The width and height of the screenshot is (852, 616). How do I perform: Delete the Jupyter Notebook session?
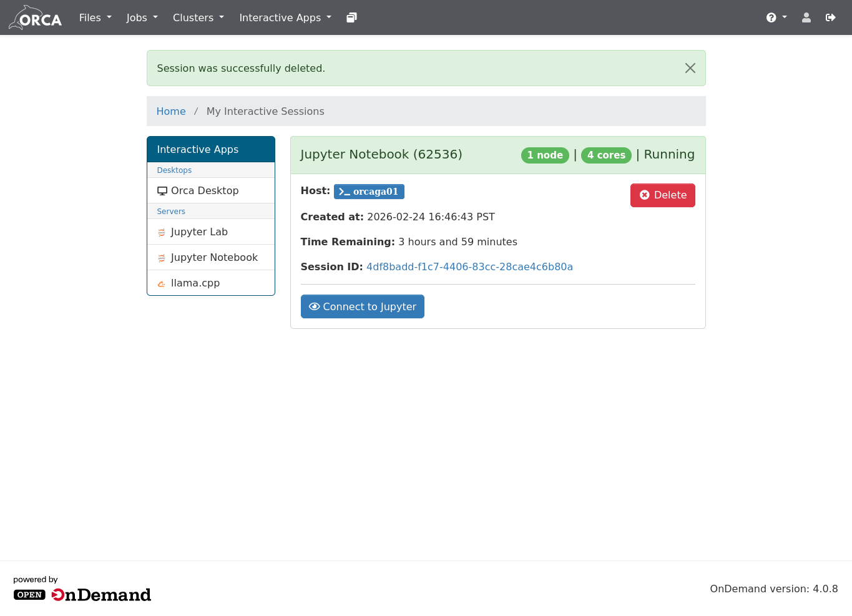coord(662,195)
